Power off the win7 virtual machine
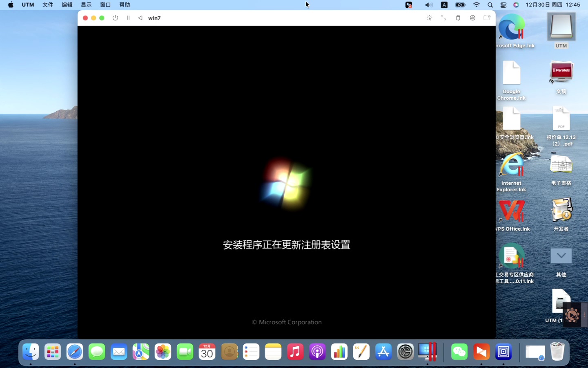This screenshot has height=368, width=588. [x=115, y=18]
